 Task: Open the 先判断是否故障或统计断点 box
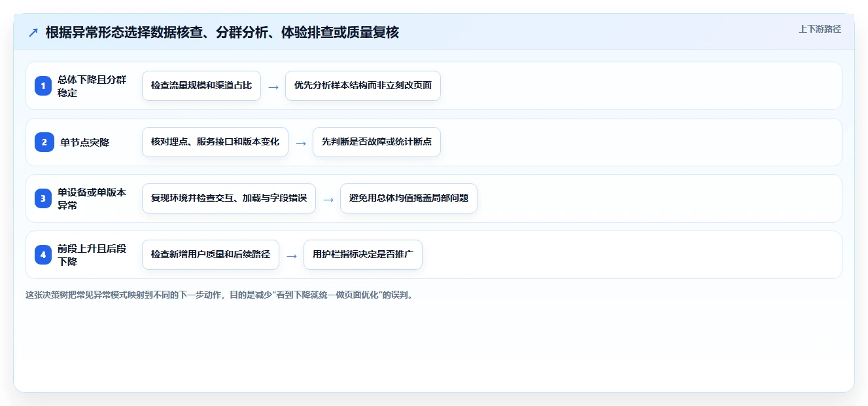click(x=377, y=142)
